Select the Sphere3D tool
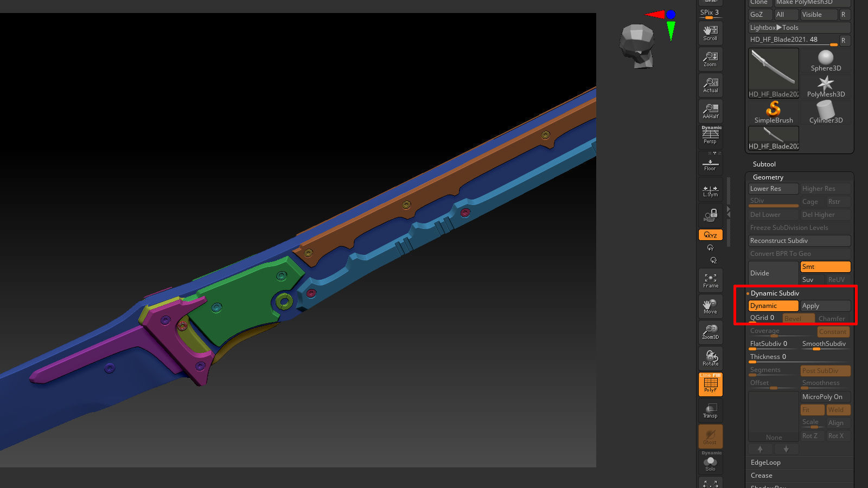The height and width of the screenshot is (488, 868). [x=825, y=60]
